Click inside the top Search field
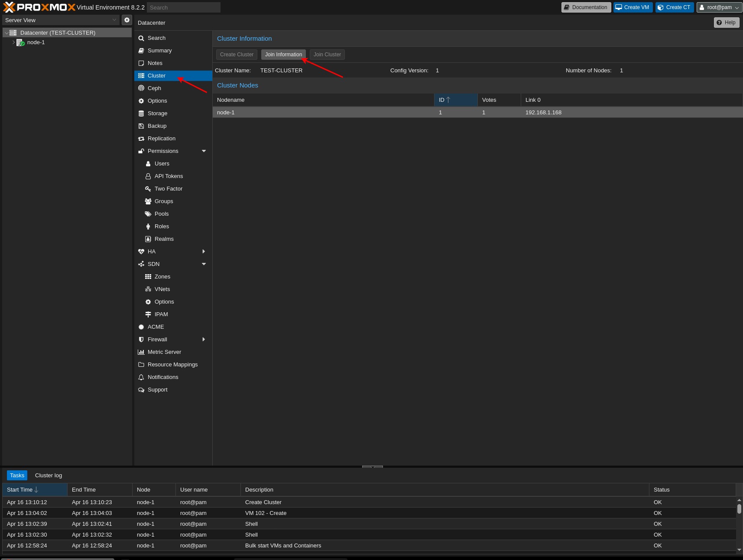This screenshot has height=560, width=743. [183, 7]
